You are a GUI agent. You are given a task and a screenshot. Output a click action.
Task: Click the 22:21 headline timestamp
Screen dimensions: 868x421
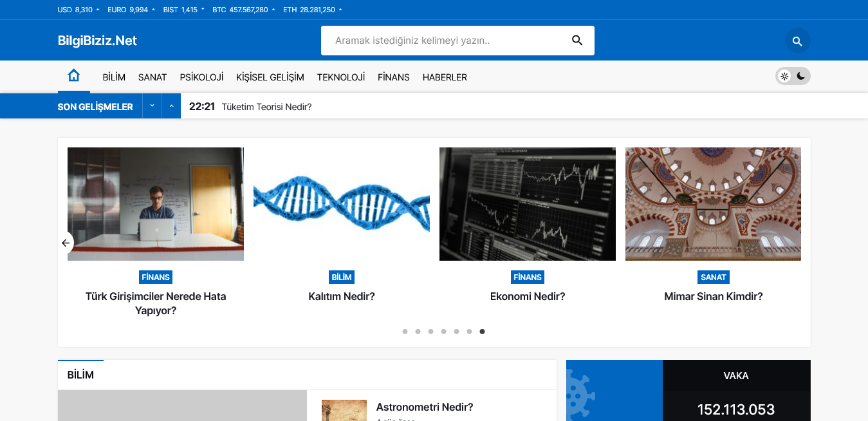[201, 107]
